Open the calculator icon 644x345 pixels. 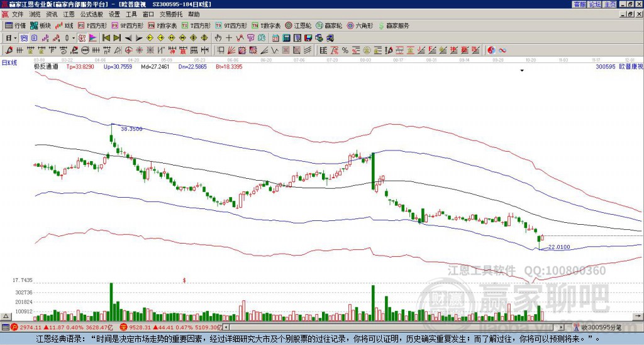pyautogui.click(x=286, y=38)
